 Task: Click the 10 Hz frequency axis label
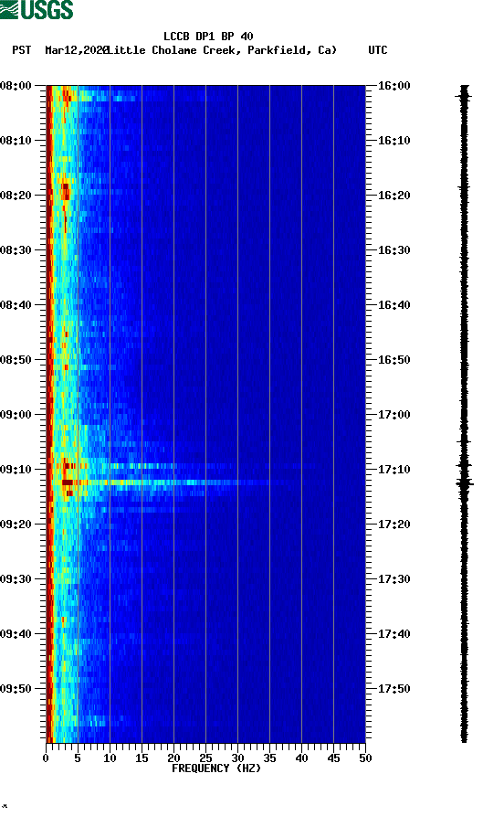coord(110,758)
